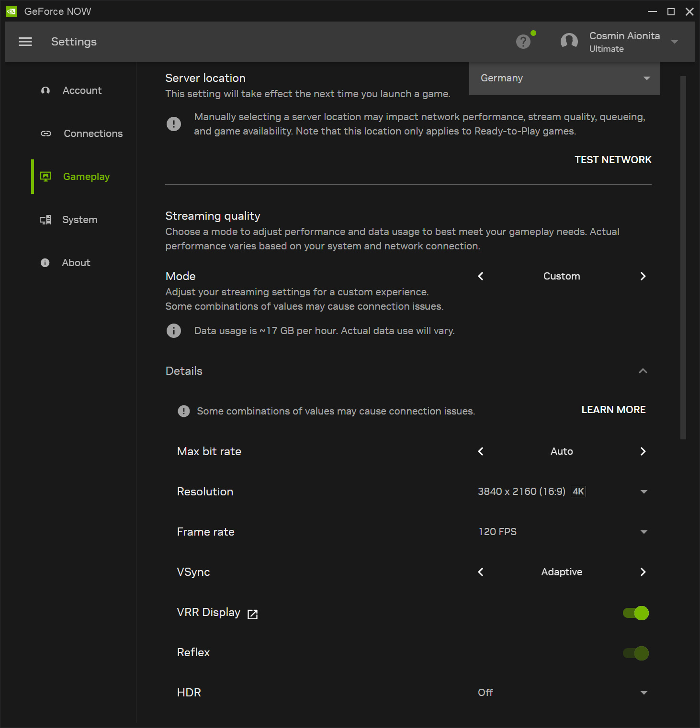Click the TEST NETWORK button
Screen dimensions: 700x728
click(613, 160)
